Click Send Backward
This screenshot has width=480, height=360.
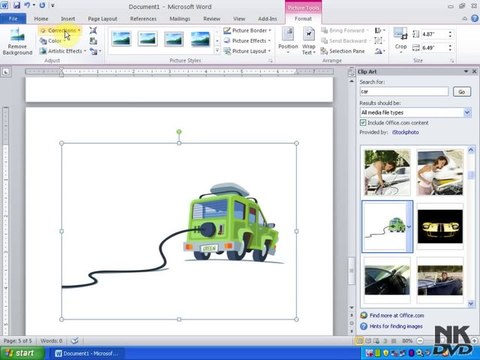[x=346, y=41]
